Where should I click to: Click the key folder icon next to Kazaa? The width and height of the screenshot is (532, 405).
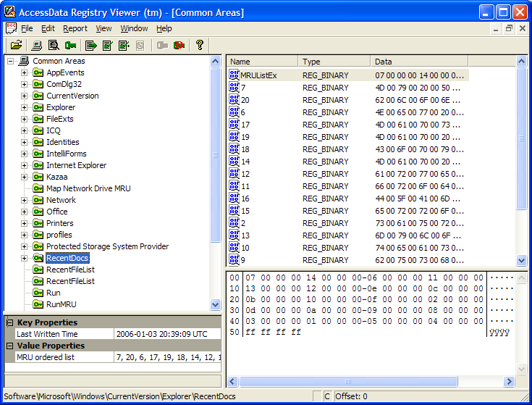pos(38,177)
